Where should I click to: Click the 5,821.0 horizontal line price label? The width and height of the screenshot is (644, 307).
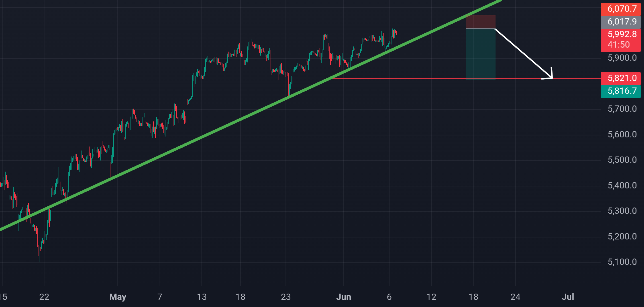[621, 78]
